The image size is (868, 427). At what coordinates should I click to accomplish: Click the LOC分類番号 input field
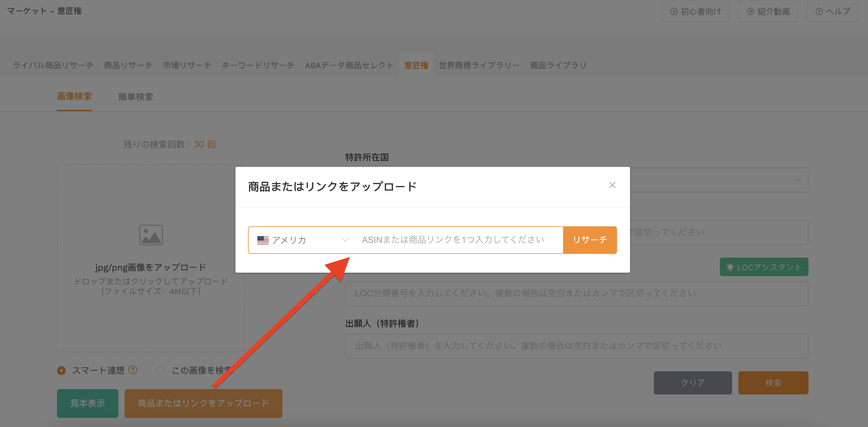click(x=576, y=294)
